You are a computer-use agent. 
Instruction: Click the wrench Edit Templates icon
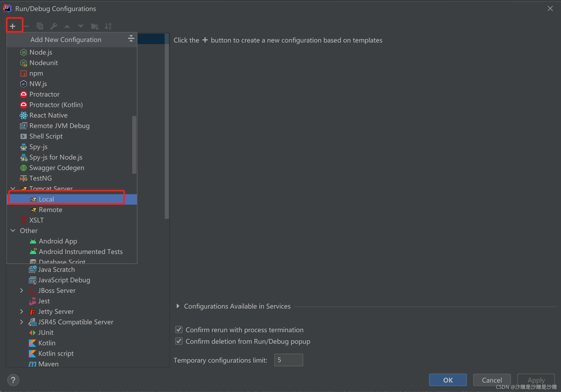(54, 26)
